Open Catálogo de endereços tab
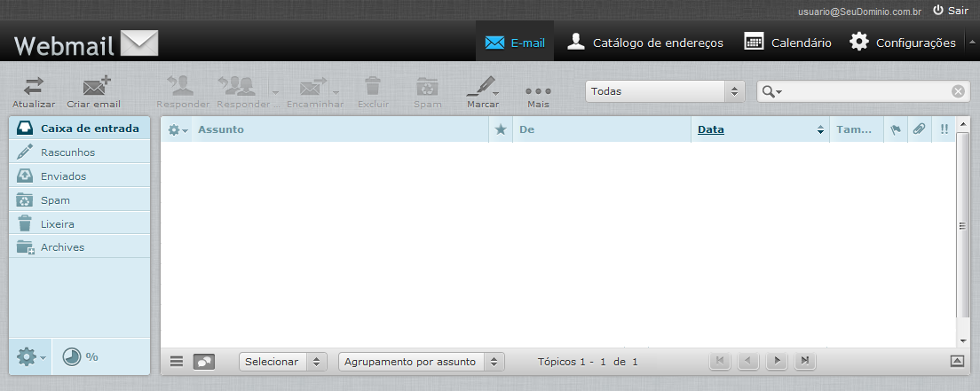 pyautogui.click(x=645, y=42)
